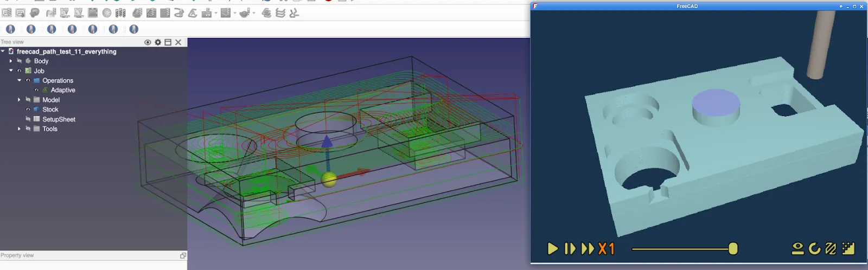Click the pixelated staircase icon in the simulator
868x270 pixels.
(848, 249)
